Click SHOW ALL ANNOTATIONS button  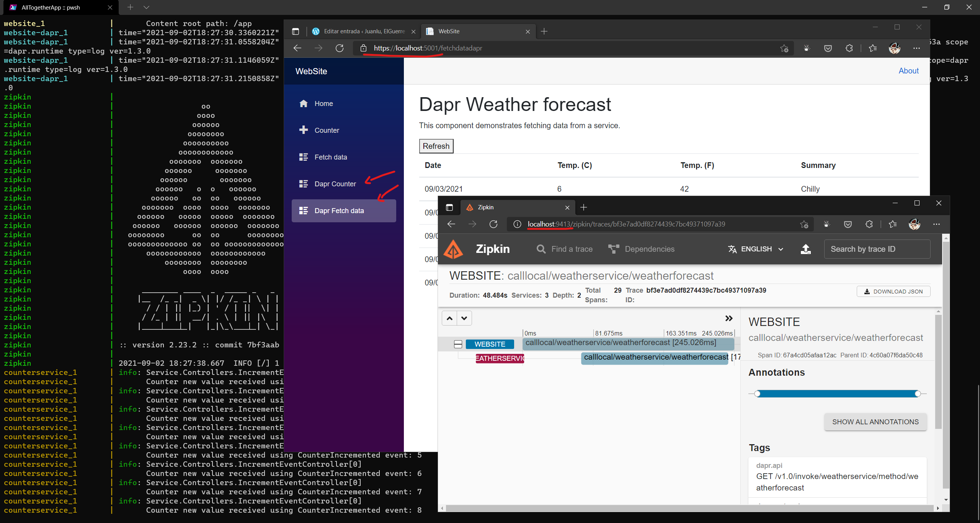pos(875,422)
